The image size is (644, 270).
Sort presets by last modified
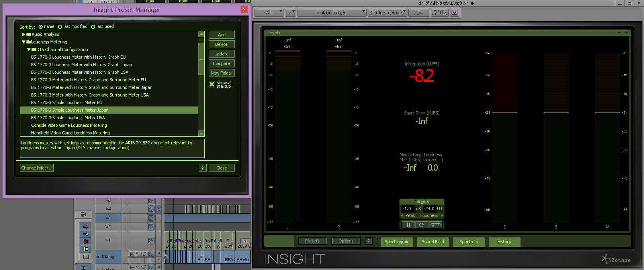point(60,27)
